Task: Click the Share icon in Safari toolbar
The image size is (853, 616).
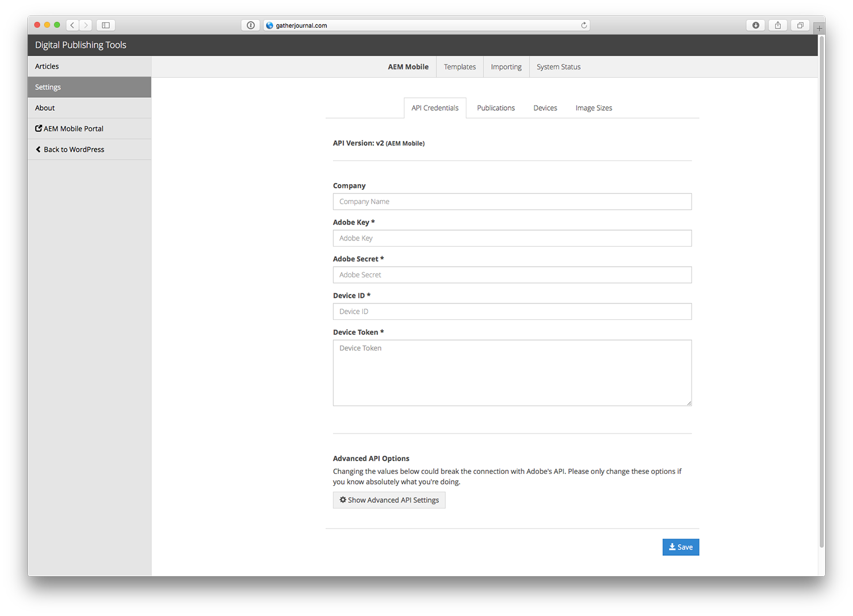Action: tap(777, 25)
